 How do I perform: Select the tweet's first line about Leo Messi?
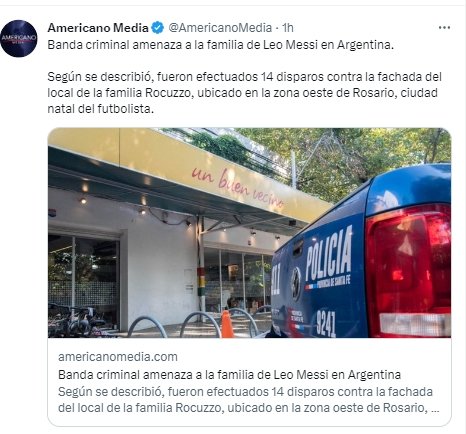pos(221,45)
